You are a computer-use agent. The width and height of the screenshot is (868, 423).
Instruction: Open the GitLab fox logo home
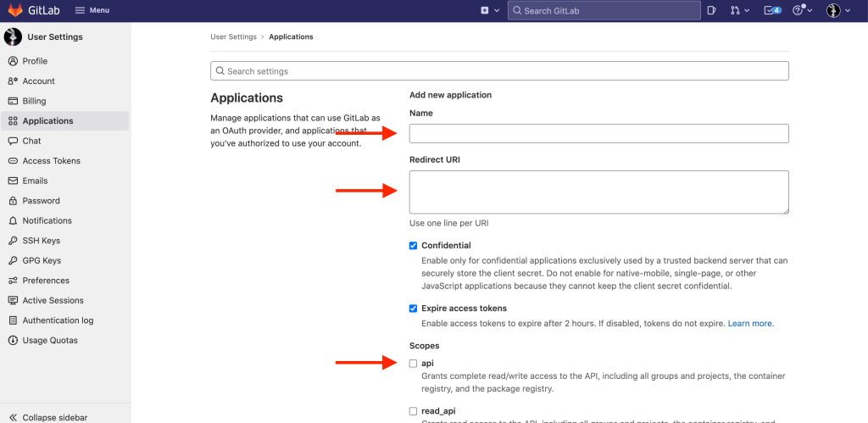[x=15, y=10]
